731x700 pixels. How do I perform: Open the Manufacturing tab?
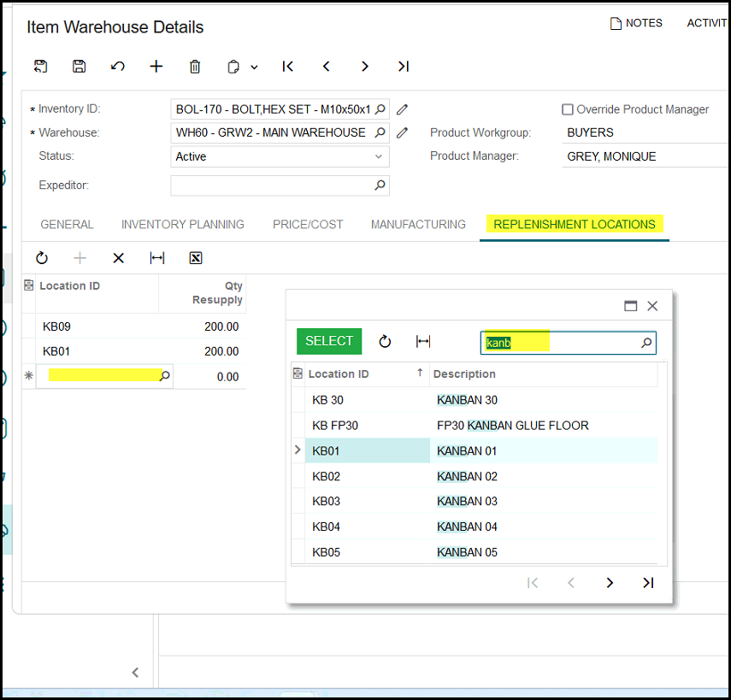point(418,224)
